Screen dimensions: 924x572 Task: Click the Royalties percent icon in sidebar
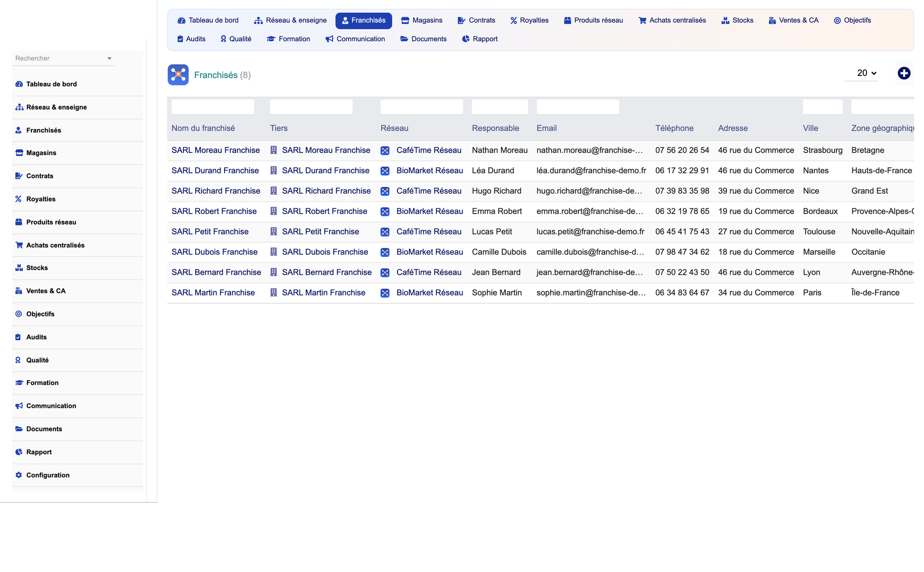coord(19,199)
